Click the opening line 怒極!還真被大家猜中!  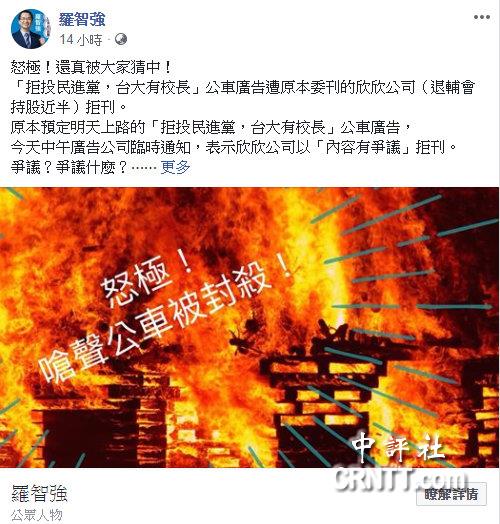[x=91, y=68]
